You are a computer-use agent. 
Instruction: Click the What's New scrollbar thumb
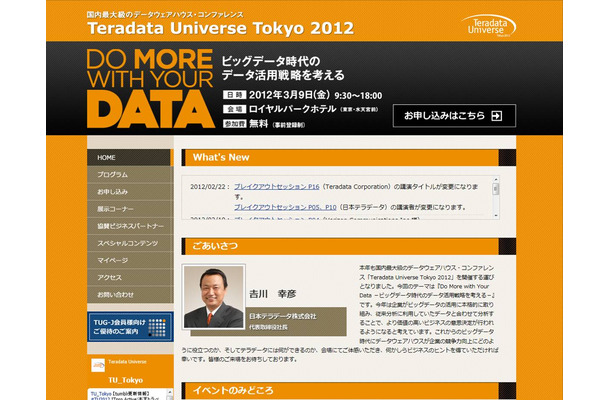pos(496,189)
